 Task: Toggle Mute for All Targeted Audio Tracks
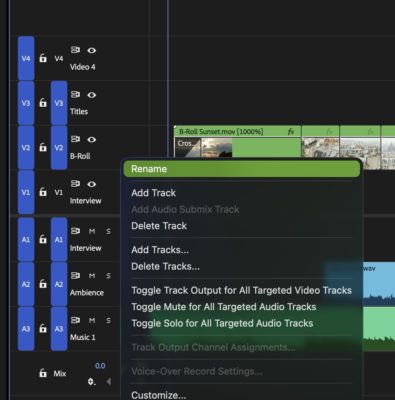click(242, 307)
